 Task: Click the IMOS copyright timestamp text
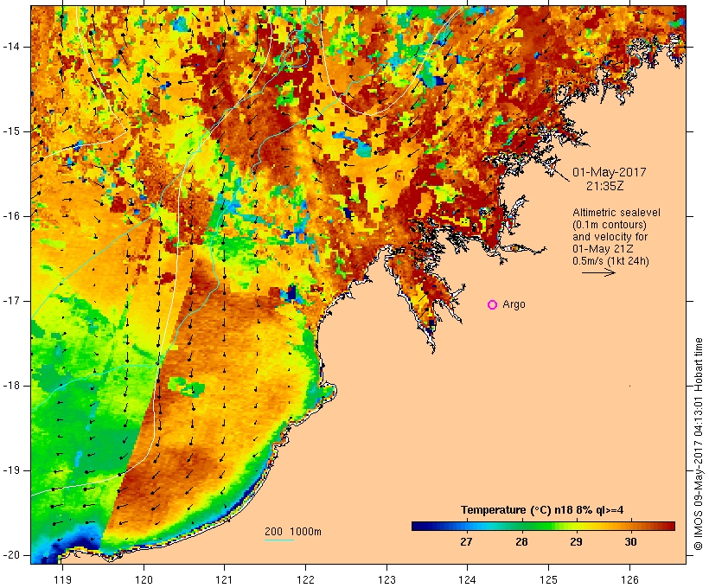coord(699,444)
